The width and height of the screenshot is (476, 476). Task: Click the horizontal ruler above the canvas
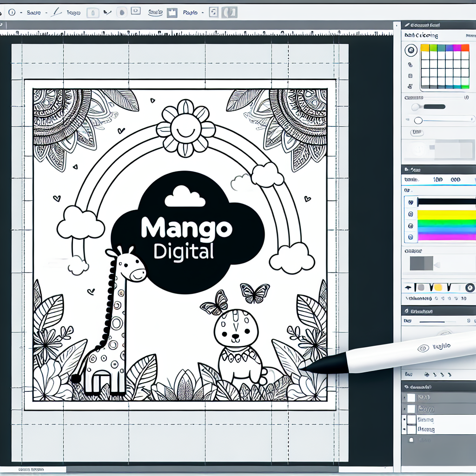click(197, 33)
